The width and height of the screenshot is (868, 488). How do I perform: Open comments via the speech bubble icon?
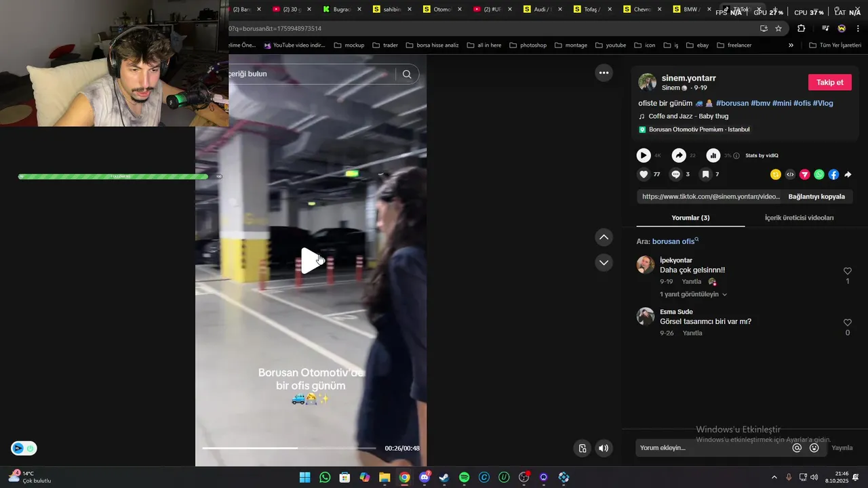point(675,174)
